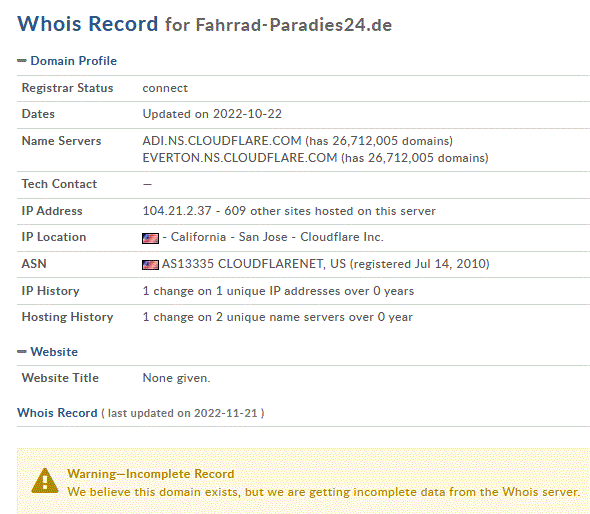Open Hosting History change details

click(x=277, y=317)
